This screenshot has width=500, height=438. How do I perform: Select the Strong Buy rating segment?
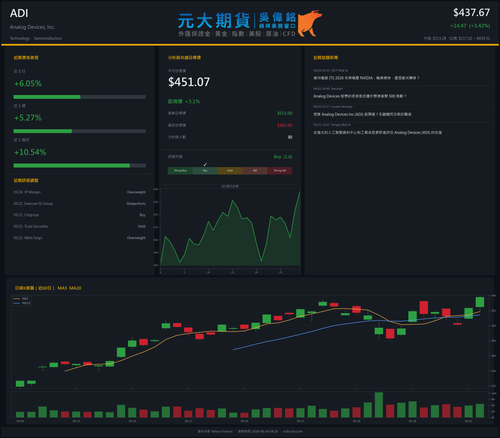pos(180,171)
